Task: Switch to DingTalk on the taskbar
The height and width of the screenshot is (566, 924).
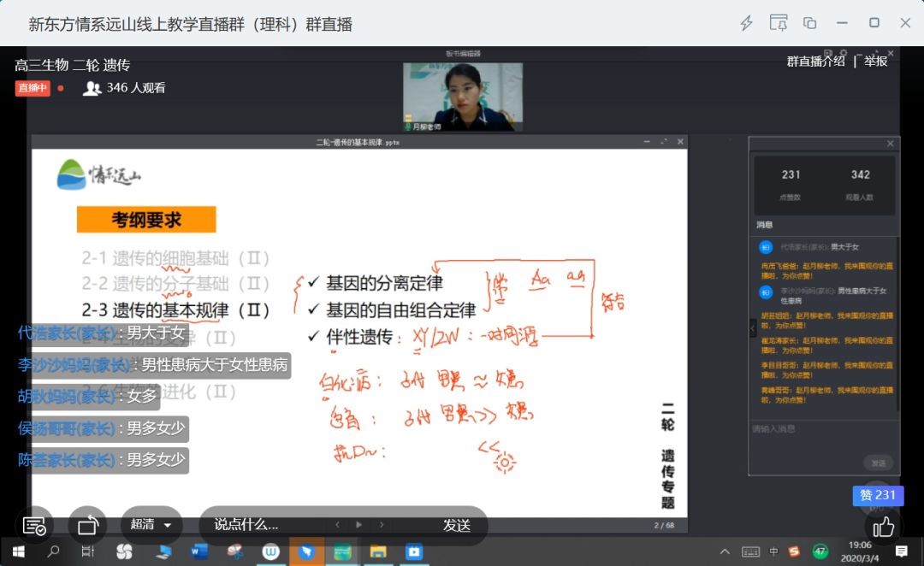Action: 306,551
